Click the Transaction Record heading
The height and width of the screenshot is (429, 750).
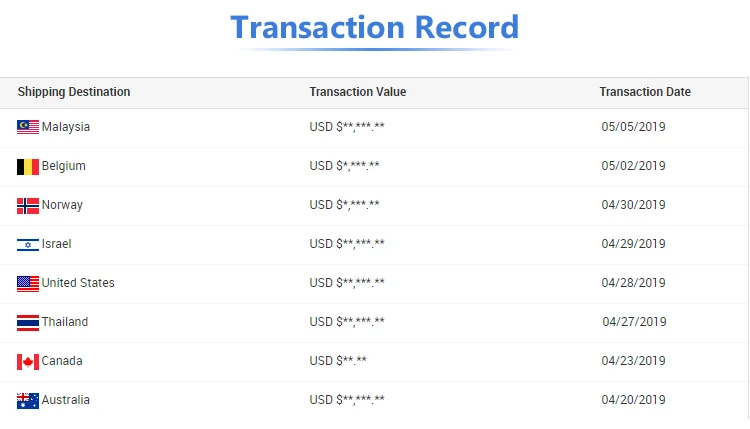click(x=375, y=27)
